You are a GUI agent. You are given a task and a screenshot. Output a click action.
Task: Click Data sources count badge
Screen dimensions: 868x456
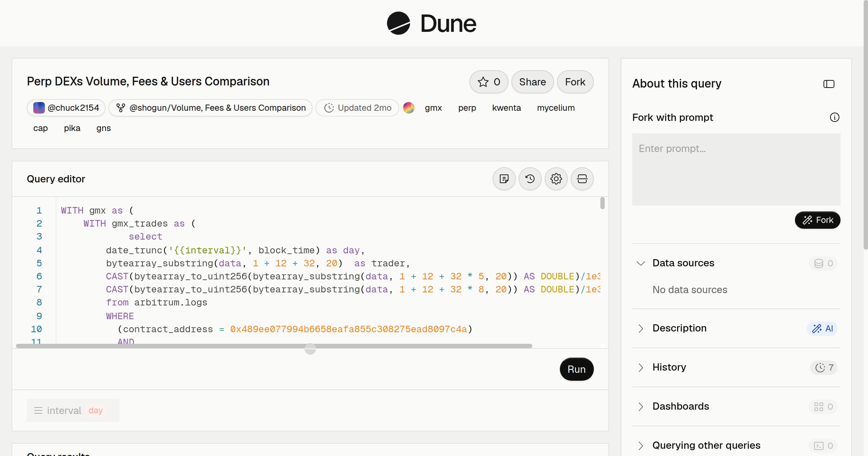click(x=823, y=263)
